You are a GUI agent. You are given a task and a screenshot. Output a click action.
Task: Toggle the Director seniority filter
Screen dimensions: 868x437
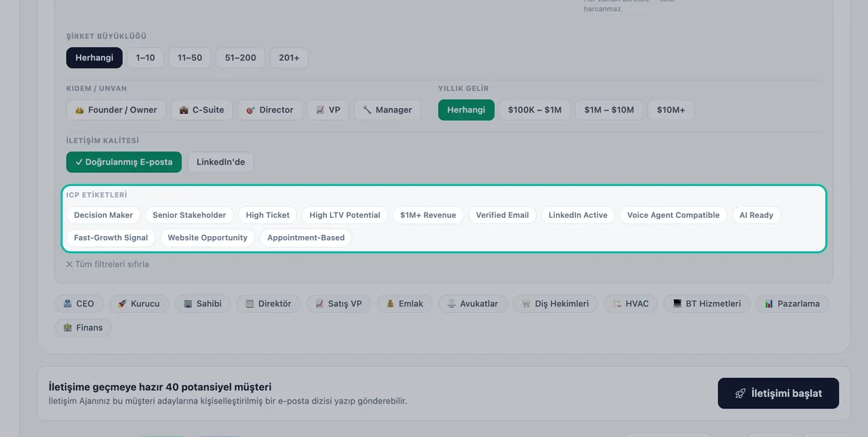270,110
